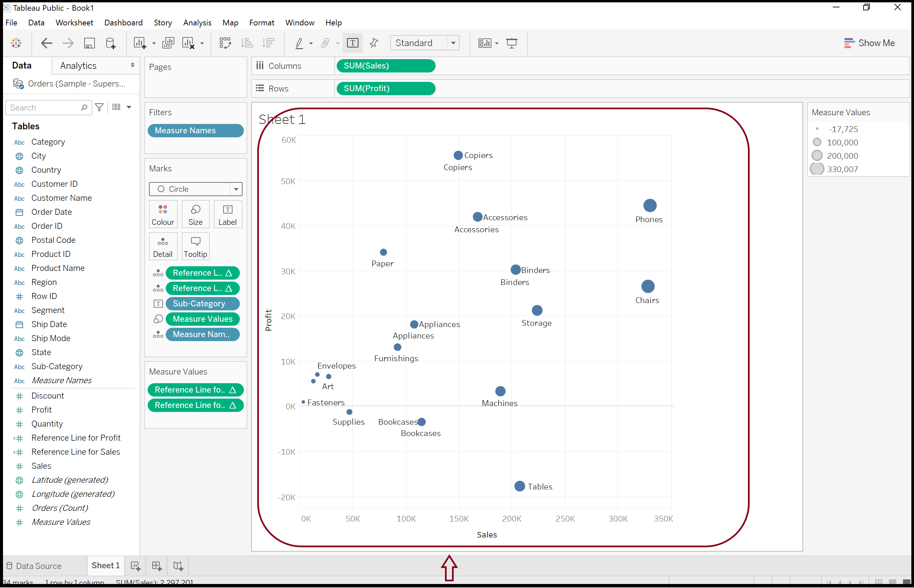Swap rows and columns icon
This screenshot has height=588, width=914.
(225, 43)
